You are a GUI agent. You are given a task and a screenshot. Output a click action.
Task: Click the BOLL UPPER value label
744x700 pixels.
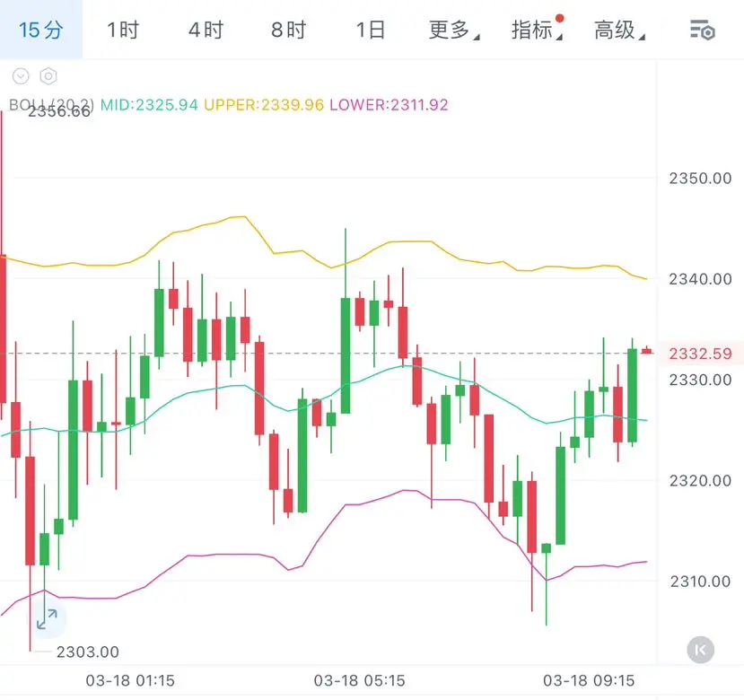coord(264,104)
